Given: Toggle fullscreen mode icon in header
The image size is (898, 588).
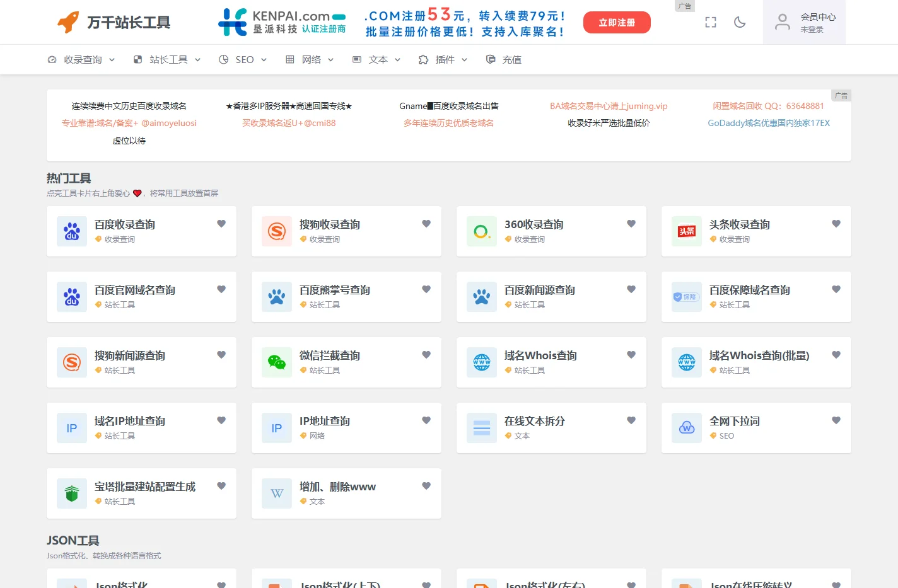Looking at the screenshot, I should pos(711,22).
